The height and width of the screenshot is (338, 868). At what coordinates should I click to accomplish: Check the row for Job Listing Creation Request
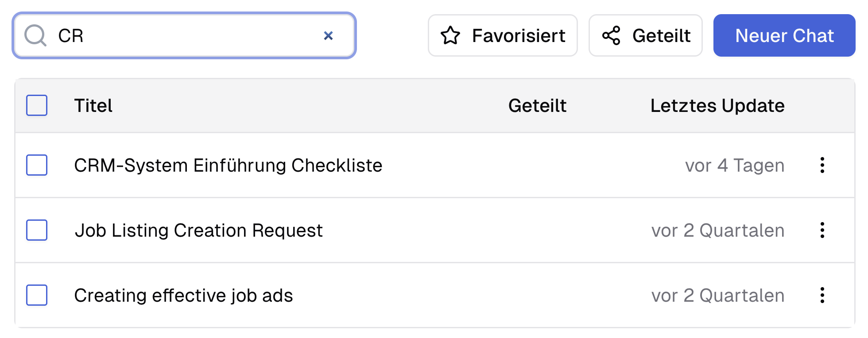pos(37,230)
